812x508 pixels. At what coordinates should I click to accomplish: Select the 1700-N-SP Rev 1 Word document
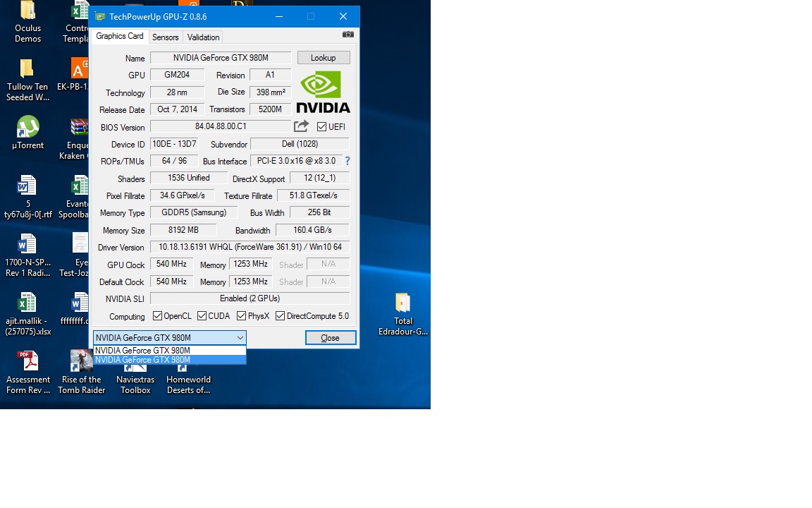coord(27,244)
